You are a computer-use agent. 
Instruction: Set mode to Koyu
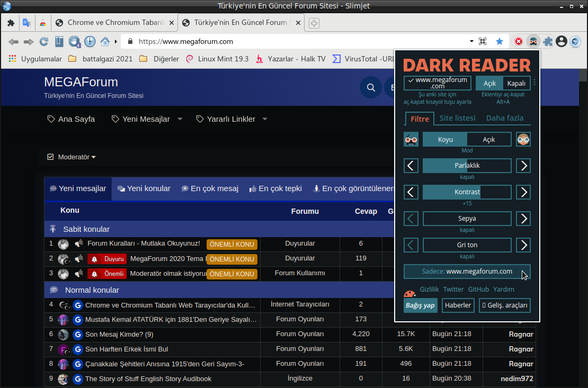(445, 139)
